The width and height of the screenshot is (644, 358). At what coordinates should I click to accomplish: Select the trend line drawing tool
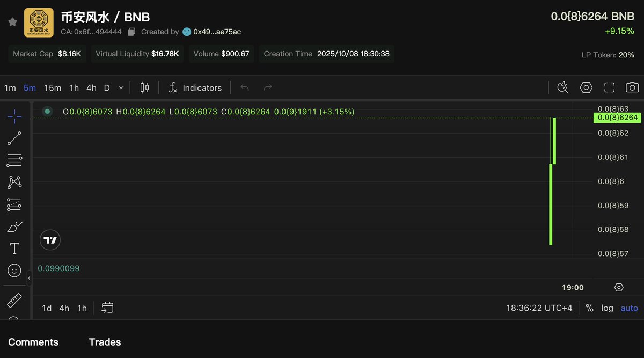point(14,138)
